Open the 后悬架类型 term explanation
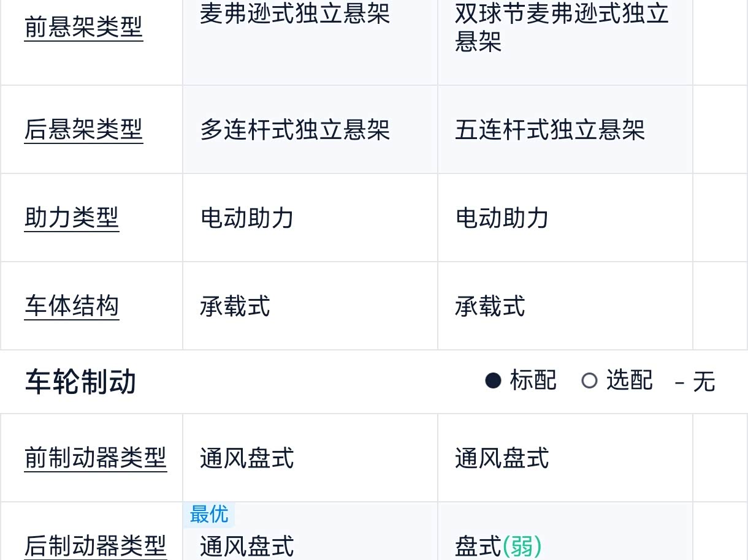 click(83, 130)
